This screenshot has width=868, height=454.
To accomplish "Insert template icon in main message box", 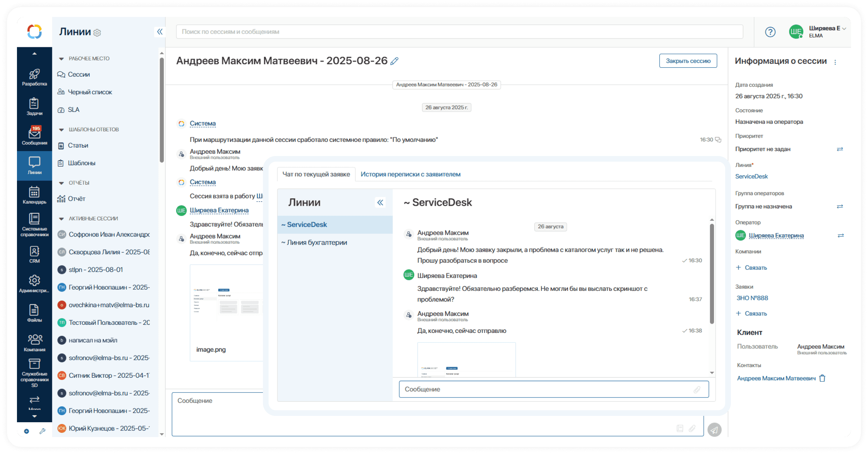I will click(680, 428).
